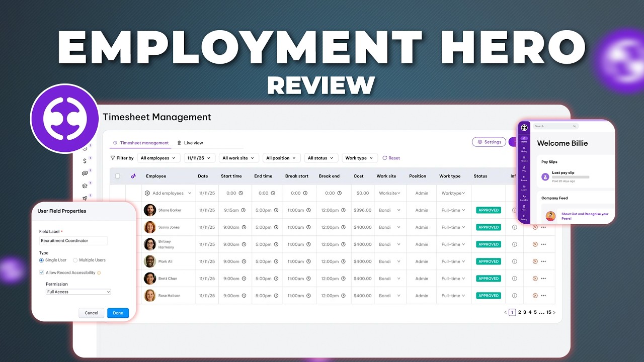Open Files in the purple sidebar
The image size is (644, 362).
coord(524,208)
